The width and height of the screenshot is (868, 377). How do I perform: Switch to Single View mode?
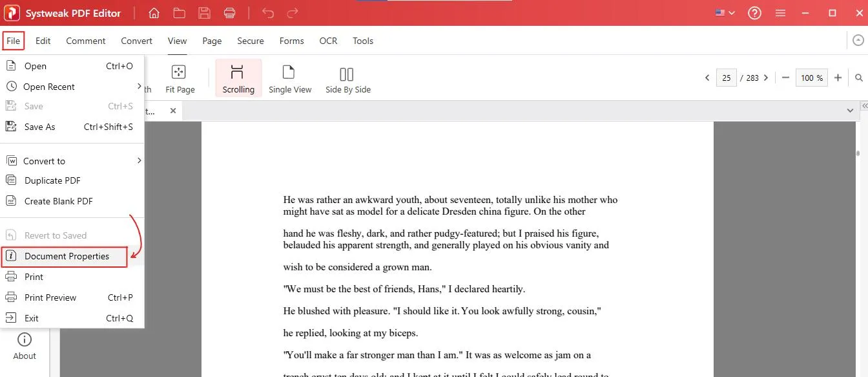pyautogui.click(x=290, y=78)
